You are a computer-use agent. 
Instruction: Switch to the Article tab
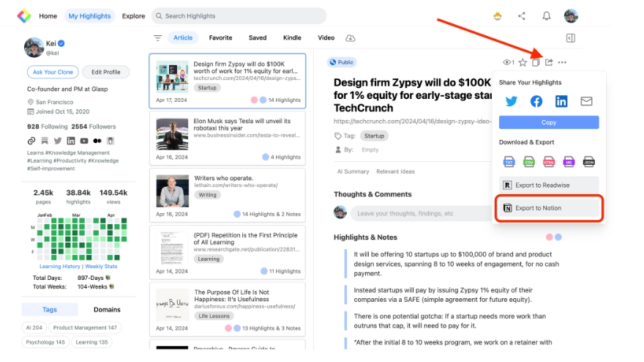(183, 38)
